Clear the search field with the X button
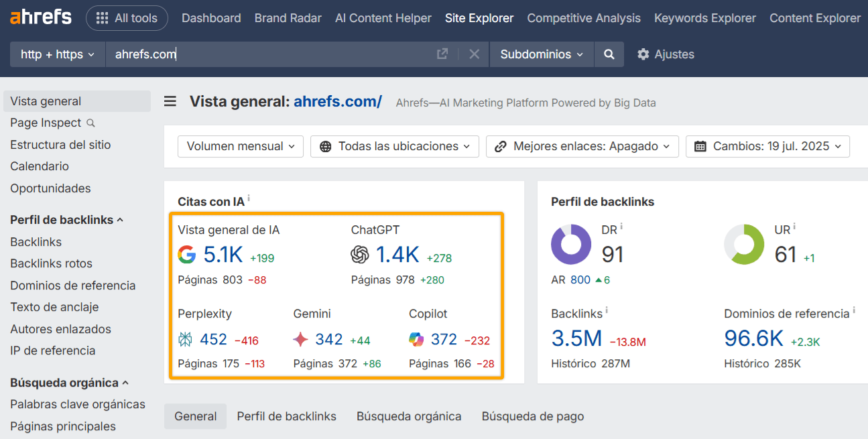The image size is (868, 439). 474,54
